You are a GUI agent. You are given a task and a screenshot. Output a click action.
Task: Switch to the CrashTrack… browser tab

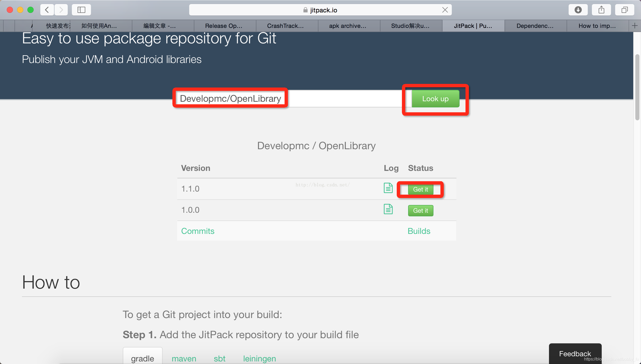(x=287, y=26)
